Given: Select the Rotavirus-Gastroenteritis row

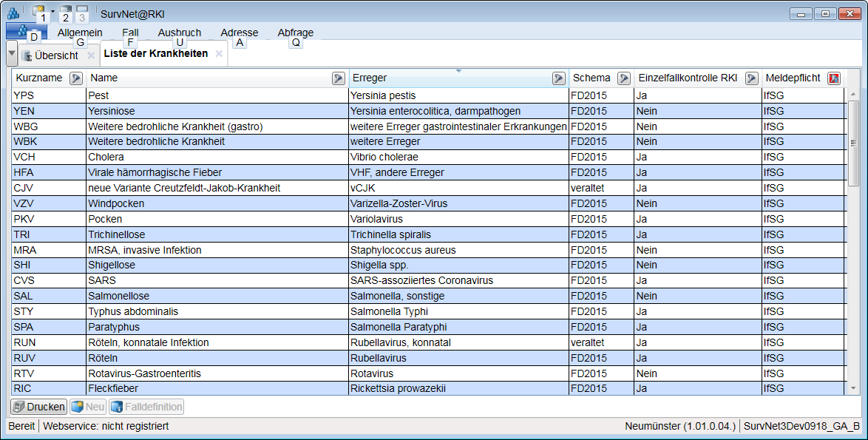Looking at the screenshot, I should (x=428, y=373).
